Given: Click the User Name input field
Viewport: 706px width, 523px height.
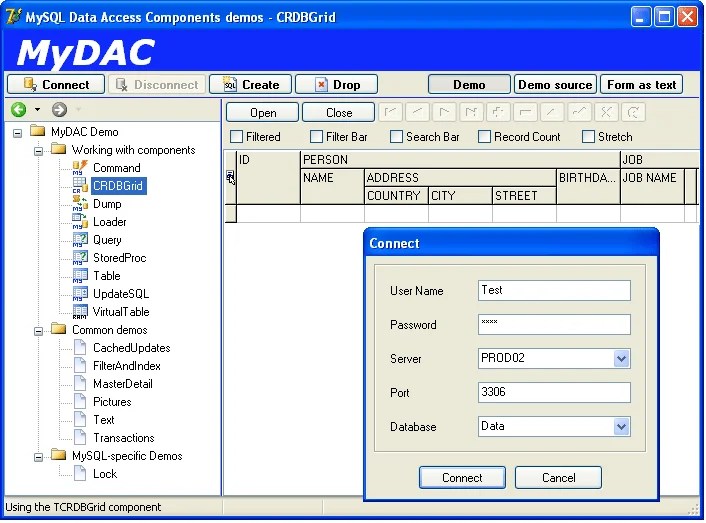Looking at the screenshot, I should 554,290.
